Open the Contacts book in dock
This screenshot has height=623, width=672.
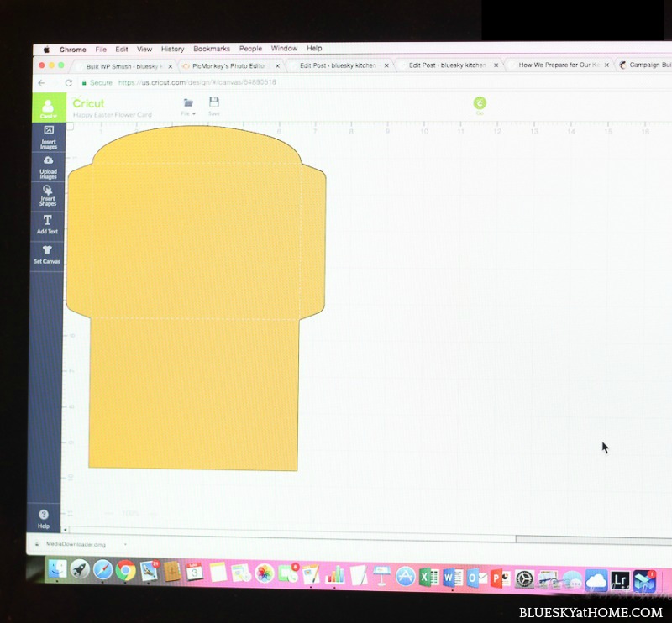tap(172, 572)
